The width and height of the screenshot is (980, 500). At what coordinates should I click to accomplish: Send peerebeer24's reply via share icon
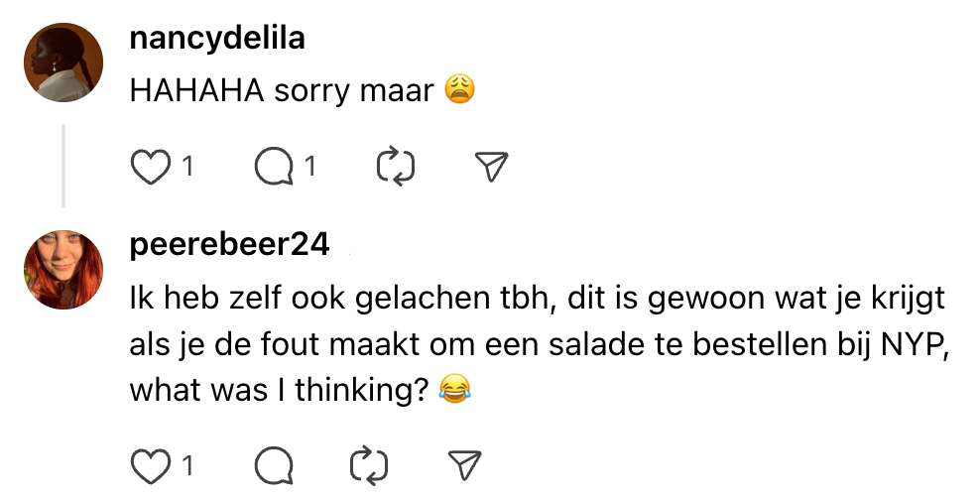point(464,464)
